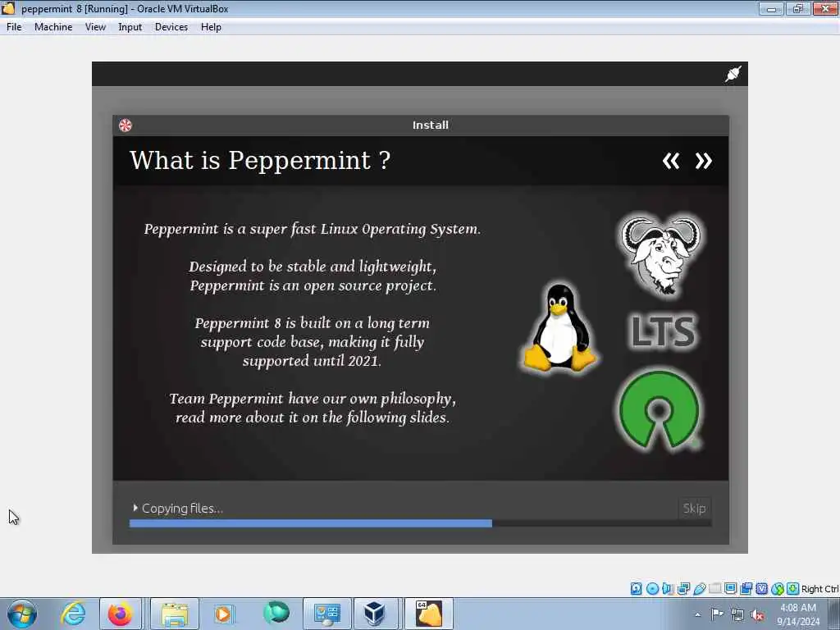This screenshot has height=630, width=840.
Task: Click the Right Ctrl host key label
Action: tap(819, 589)
